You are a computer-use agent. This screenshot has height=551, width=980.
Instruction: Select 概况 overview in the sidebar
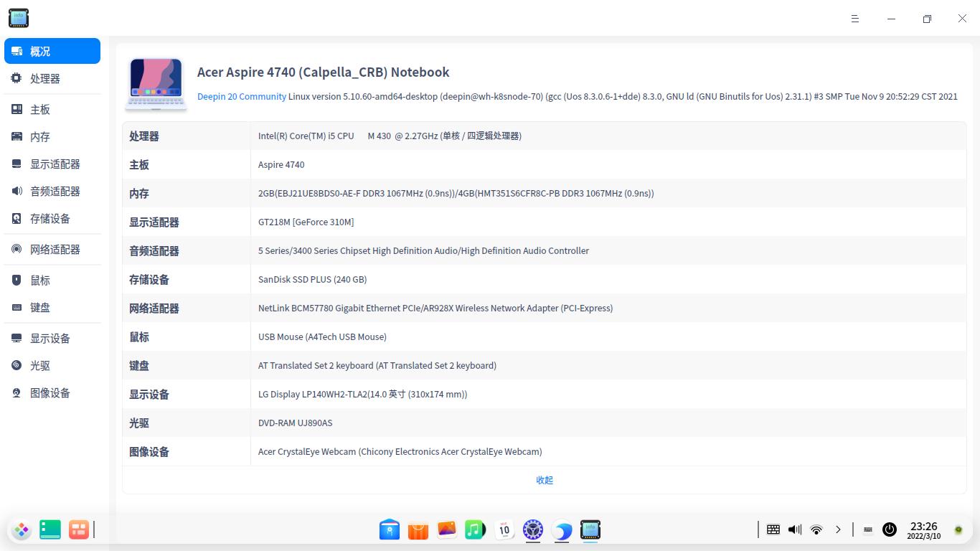click(52, 51)
